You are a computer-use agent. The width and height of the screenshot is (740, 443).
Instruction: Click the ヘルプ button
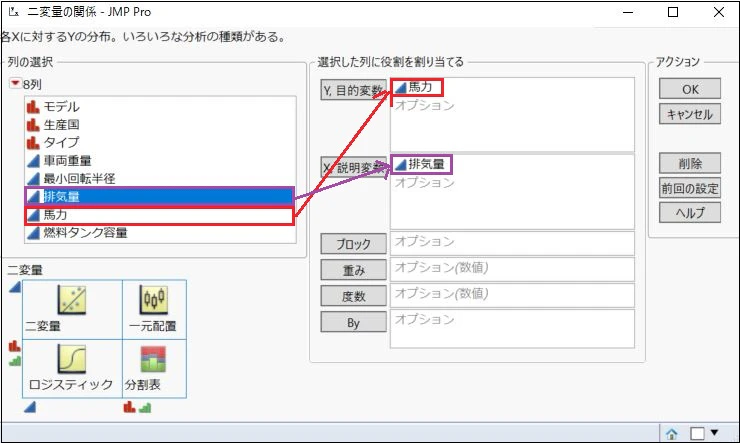(690, 213)
